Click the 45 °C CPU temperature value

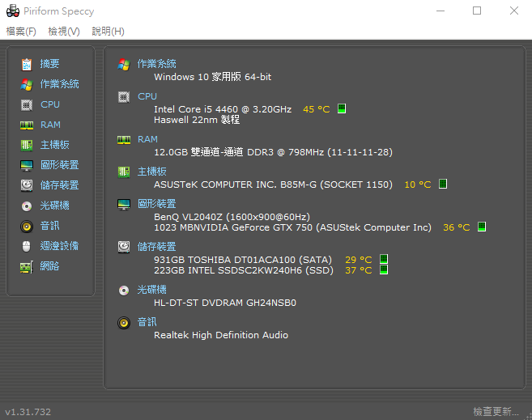pyautogui.click(x=317, y=109)
